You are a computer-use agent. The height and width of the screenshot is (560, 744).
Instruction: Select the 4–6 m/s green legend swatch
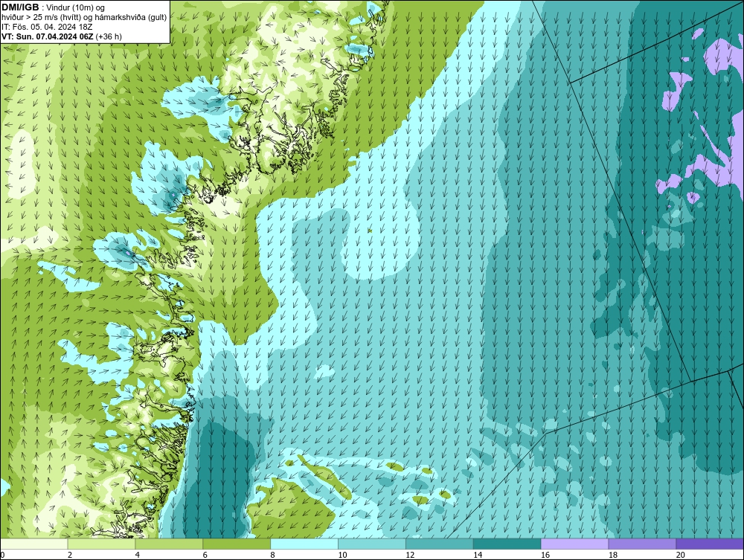click(169, 544)
